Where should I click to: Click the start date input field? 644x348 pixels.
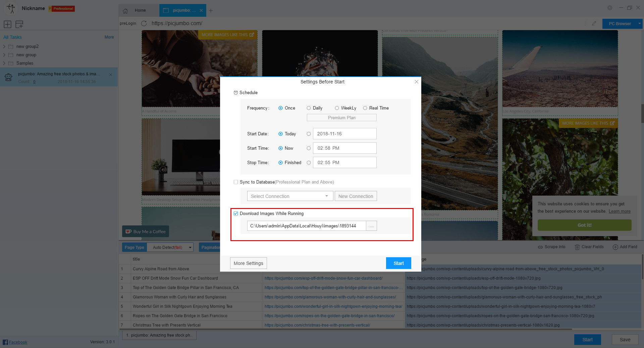click(344, 134)
